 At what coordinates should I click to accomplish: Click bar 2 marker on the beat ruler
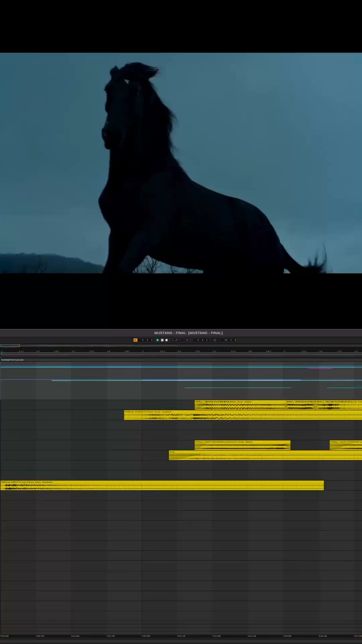pos(143,351)
